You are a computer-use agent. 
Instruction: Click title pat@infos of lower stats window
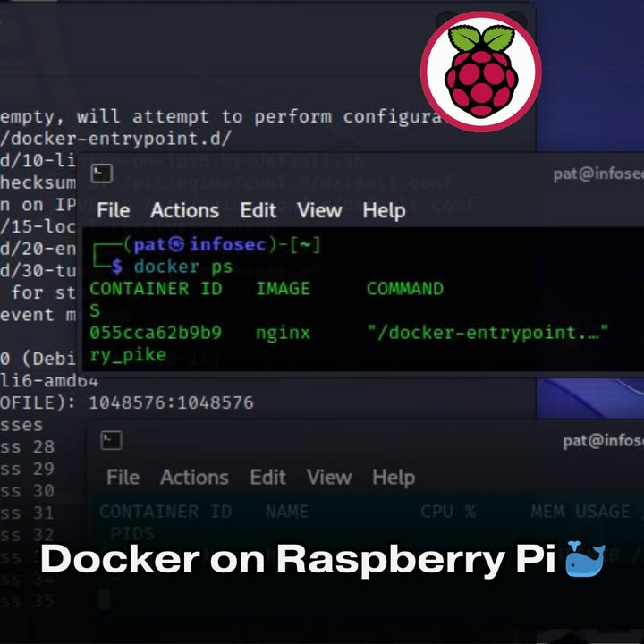tap(604, 442)
